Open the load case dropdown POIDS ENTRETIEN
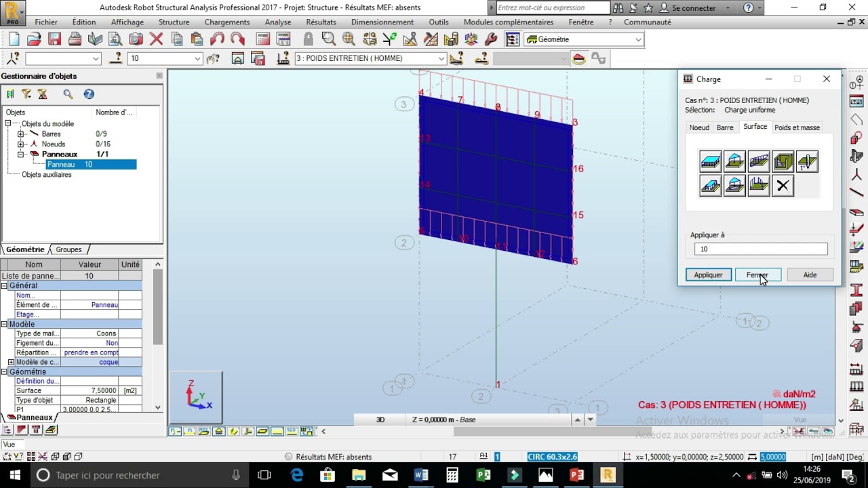Viewport: 868px width, 488px height. click(370, 58)
